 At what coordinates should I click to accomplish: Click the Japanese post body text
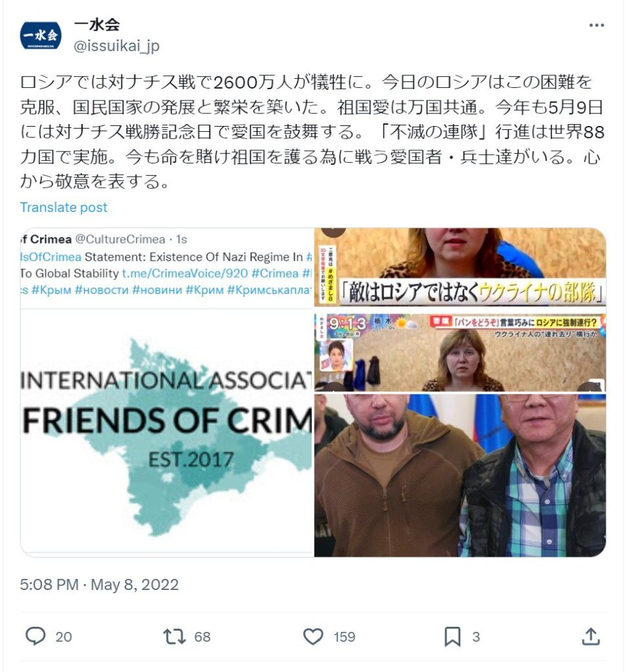312,131
